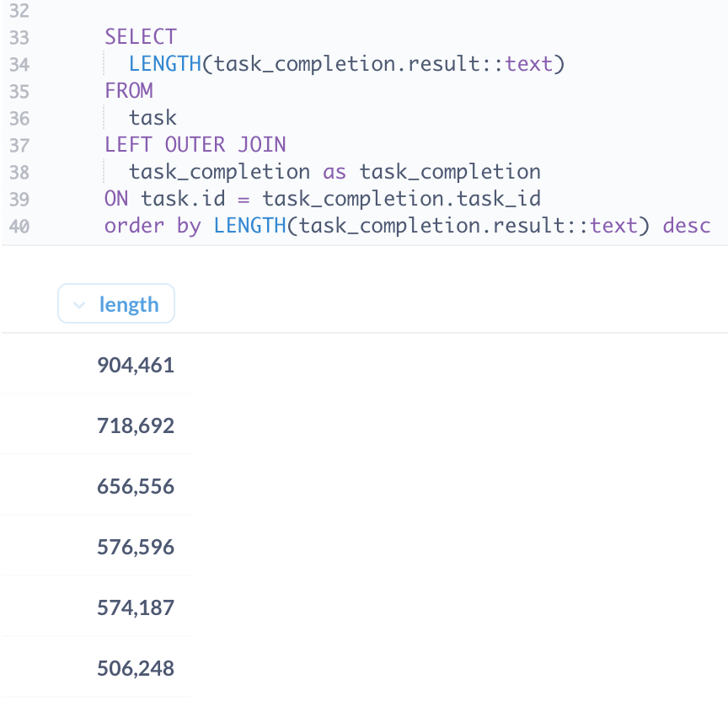This screenshot has width=728, height=701.
Task: Click the ON keyword on line 39
Action: 116,199
